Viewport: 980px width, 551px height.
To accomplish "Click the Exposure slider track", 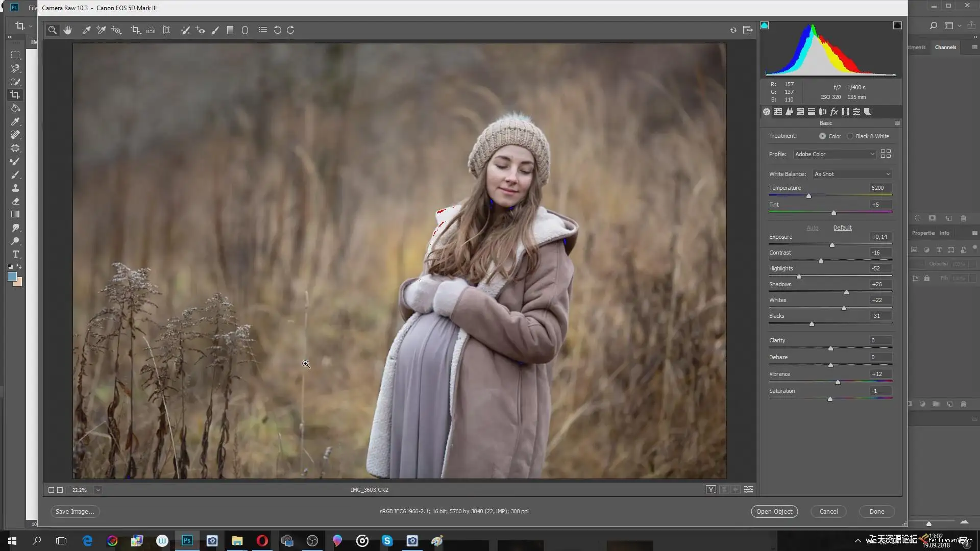I will [x=830, y=244].
